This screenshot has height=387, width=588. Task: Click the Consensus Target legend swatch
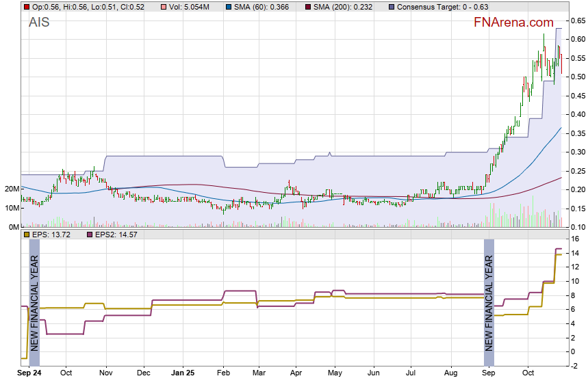tap(391, 7)
